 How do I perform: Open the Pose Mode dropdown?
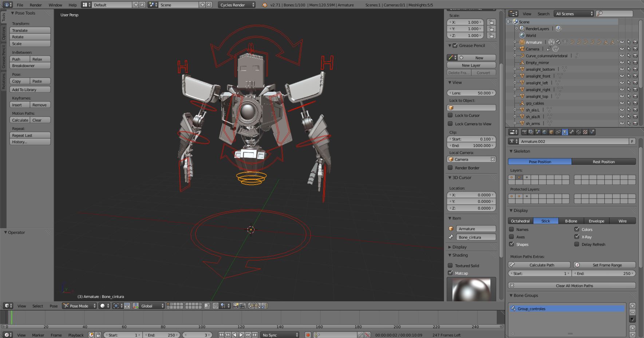pyautogui.click(x=79, y=306)
